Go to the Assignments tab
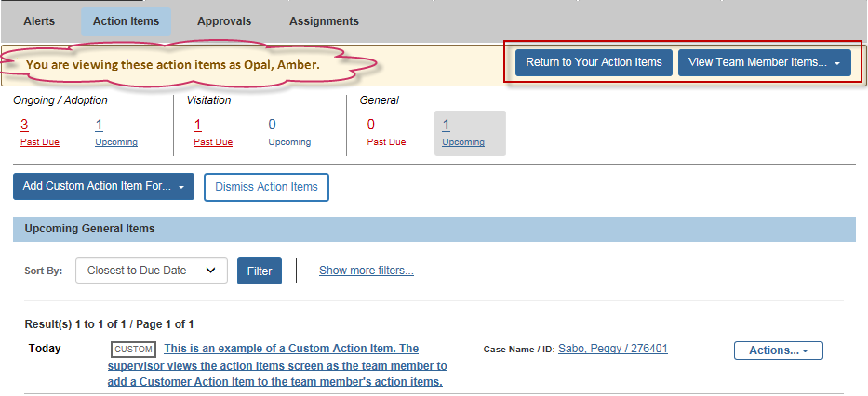The width and height of the screenshot is (868, 396). 324,21
